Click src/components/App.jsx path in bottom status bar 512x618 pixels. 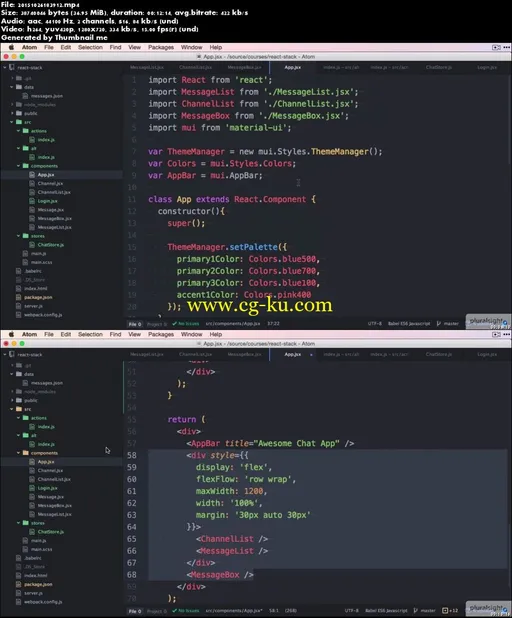pos(234,611)
